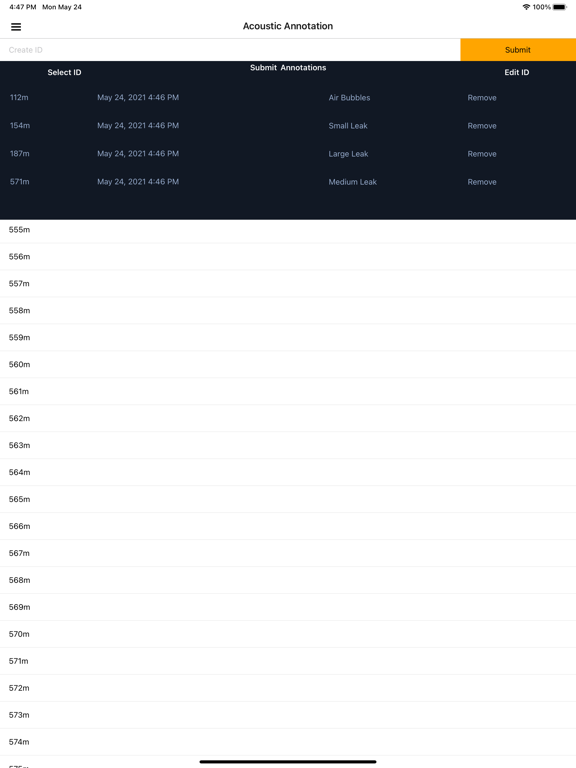Remove the 112m Air Bubbles annotation
576x768 pixels.
tap(482, 97)
